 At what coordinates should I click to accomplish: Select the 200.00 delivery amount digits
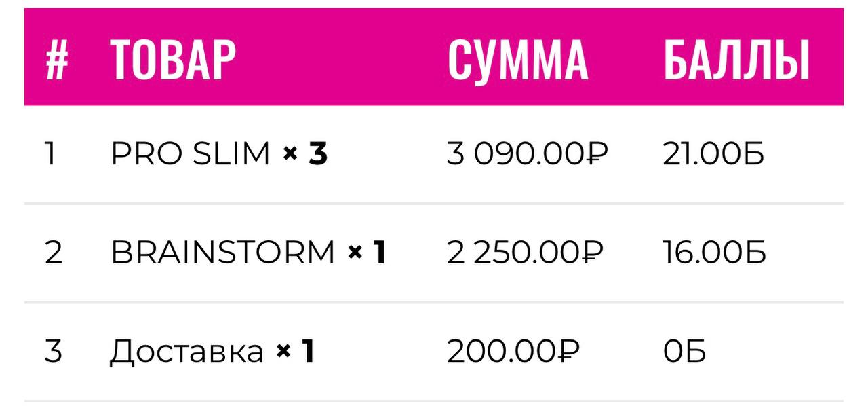coord(500,352)
